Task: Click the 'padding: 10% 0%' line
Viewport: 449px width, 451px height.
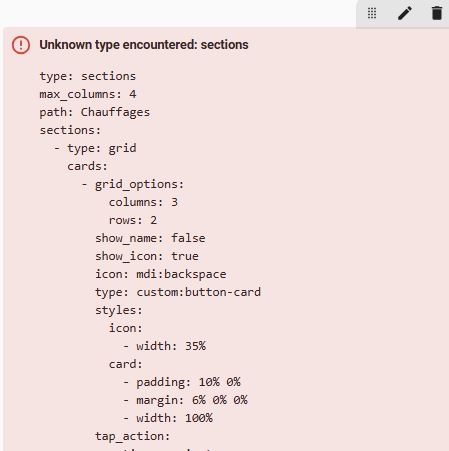Action: [182, 382]
